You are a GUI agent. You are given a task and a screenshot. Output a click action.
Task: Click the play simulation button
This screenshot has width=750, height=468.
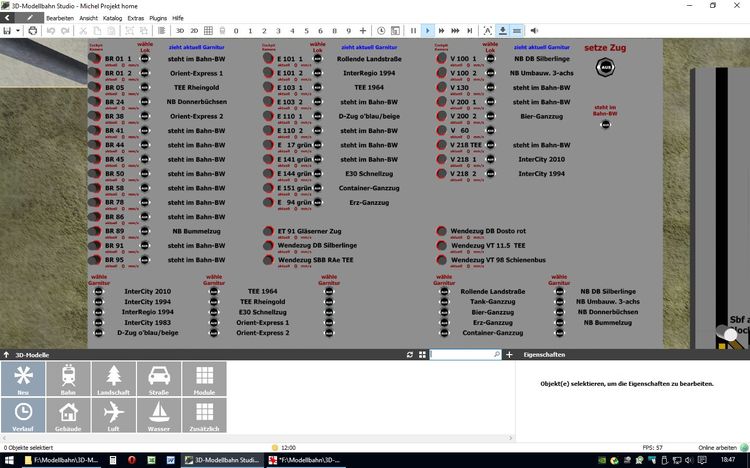click(x=428, y=31)
